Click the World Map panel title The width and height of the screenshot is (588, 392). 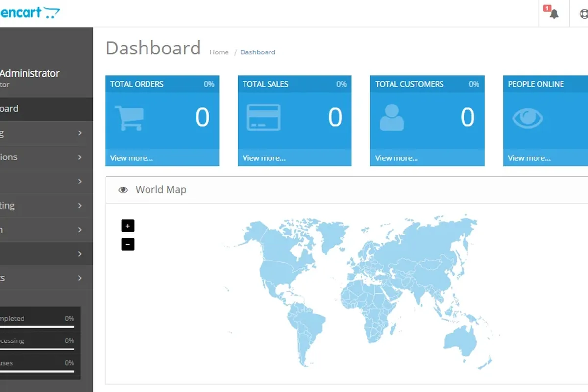(161, 190)
